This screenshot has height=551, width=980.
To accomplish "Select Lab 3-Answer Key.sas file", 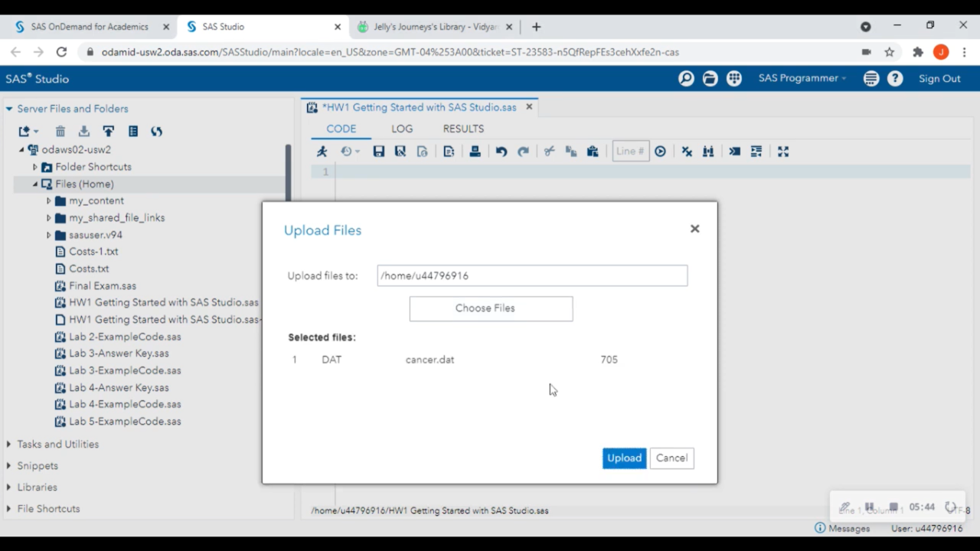I will (x=119, y=354).
